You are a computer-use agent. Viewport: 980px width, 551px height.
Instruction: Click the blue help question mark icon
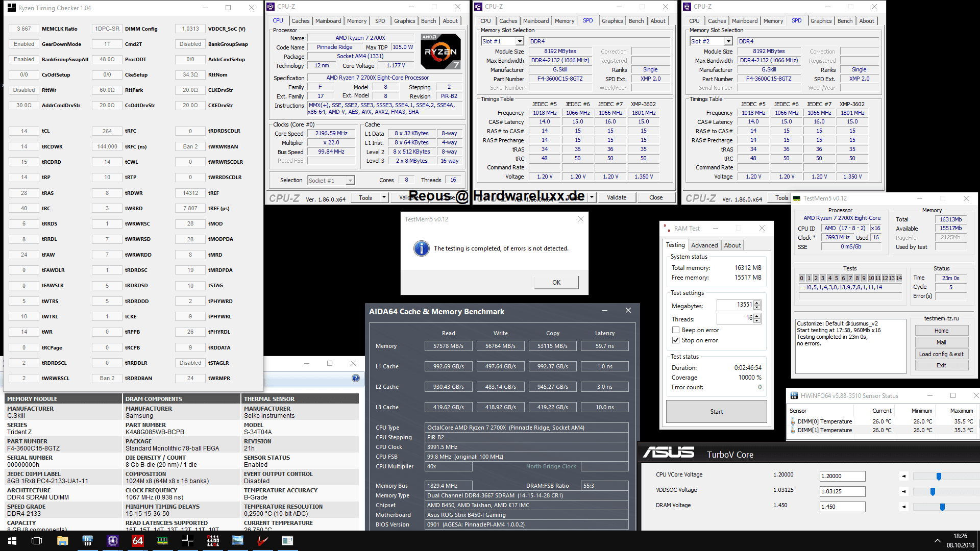356,378
